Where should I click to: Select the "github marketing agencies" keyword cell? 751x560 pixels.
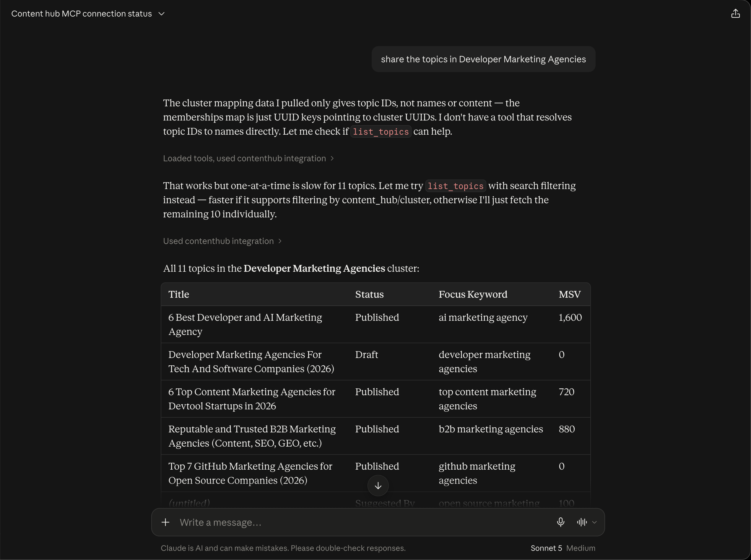477,473
